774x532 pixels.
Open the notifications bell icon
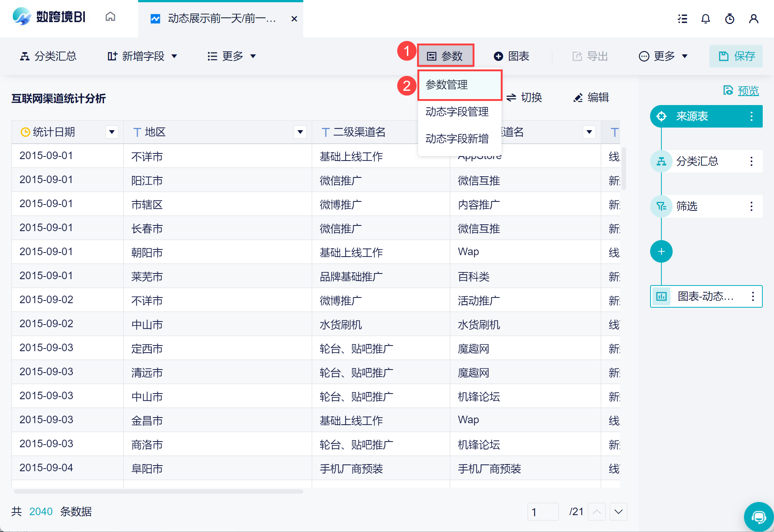pyautogui.click(x=705, y=19)
